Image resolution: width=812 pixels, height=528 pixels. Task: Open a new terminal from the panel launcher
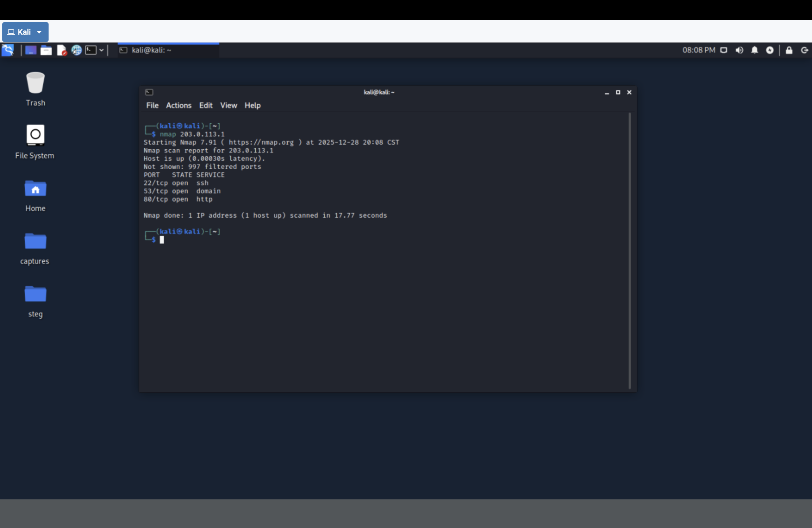coord(90,50)
